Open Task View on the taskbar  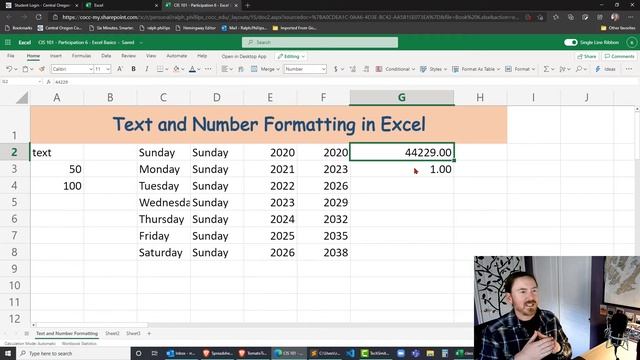pos(154,353)
